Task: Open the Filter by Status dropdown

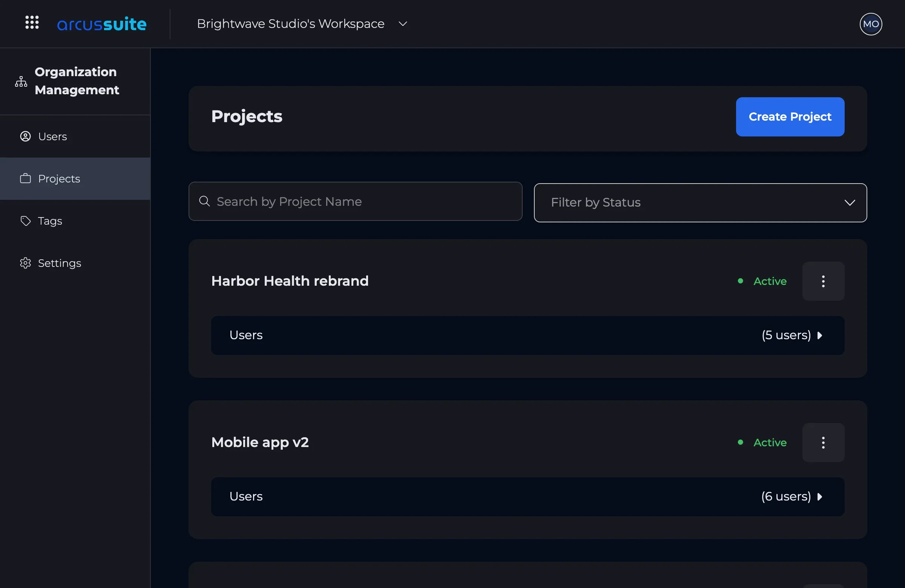Action: click(x=700, y=202)
